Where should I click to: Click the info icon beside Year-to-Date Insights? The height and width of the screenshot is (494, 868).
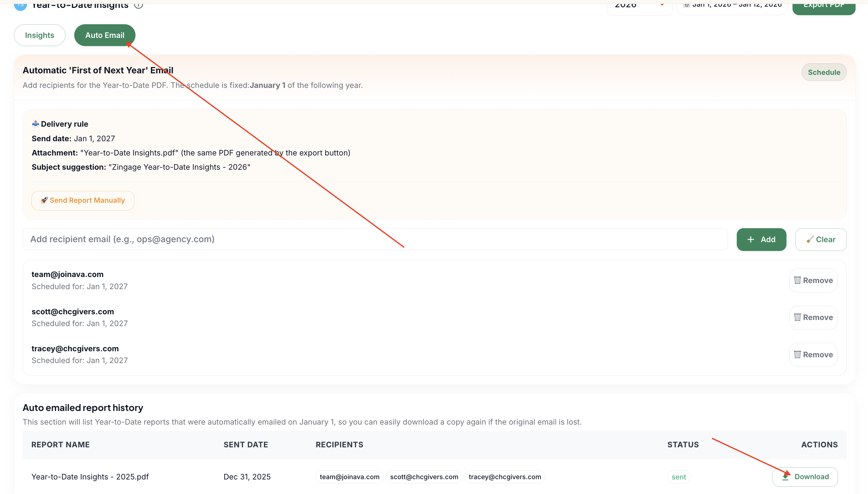[139, 5]
